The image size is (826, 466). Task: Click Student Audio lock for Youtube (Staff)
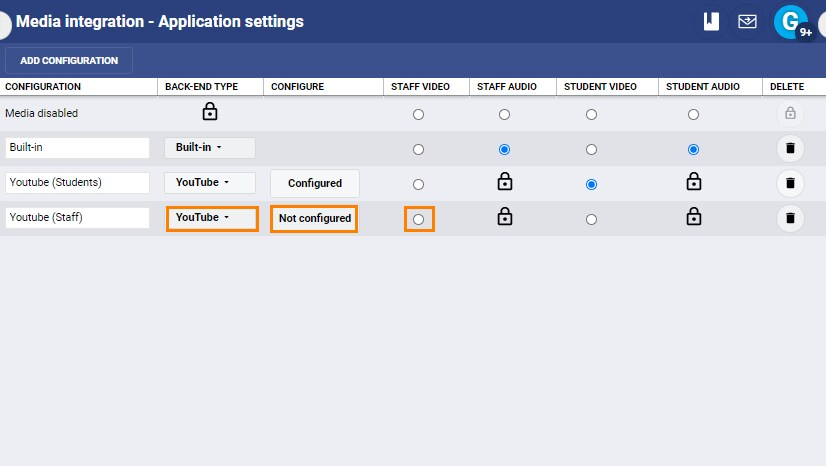pyautogui.click(x=694, y=216)
